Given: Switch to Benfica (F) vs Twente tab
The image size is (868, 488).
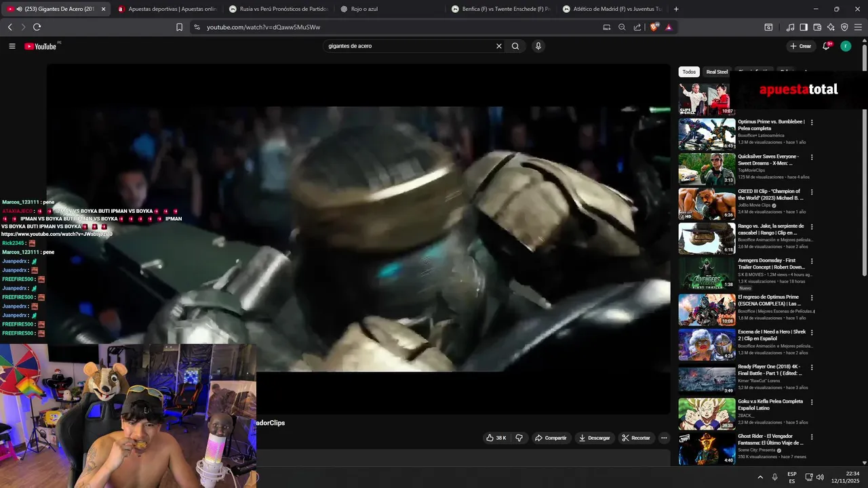Looking at the screenshot, I should click(501, 9).
